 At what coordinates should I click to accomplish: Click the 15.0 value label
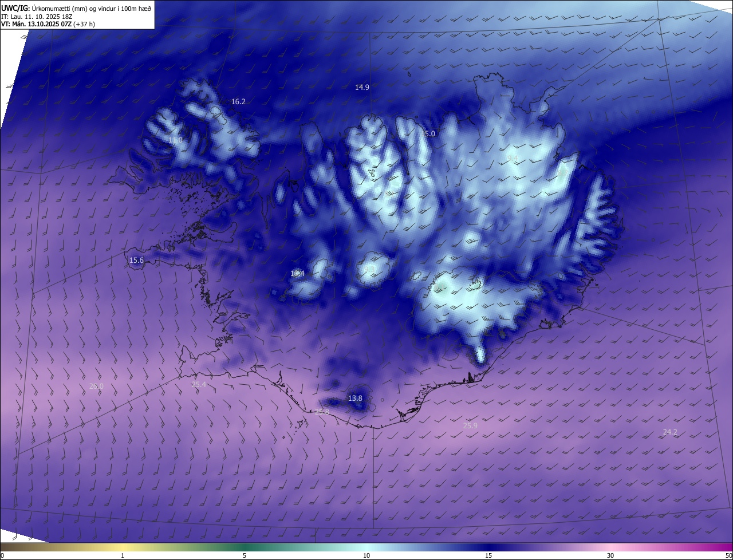click(429, 133)
